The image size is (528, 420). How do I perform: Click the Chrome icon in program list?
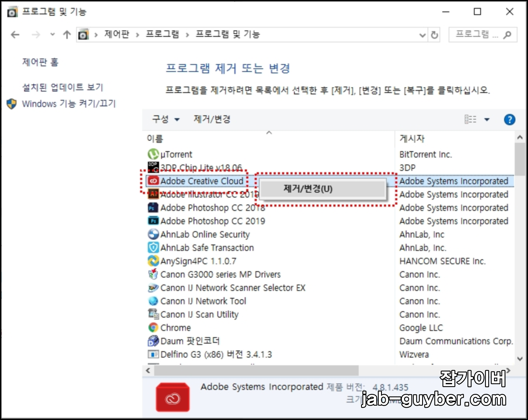(153, 328)
